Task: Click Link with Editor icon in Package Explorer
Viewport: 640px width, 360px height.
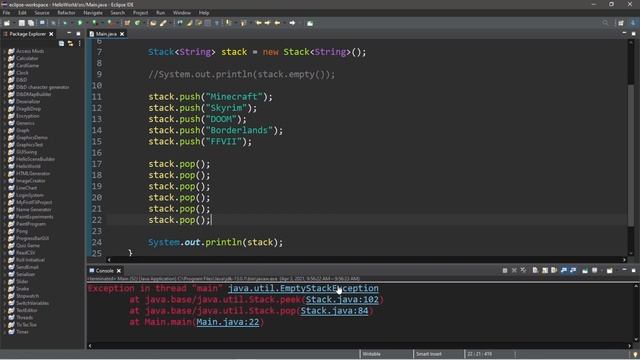Action: point(70,43)
